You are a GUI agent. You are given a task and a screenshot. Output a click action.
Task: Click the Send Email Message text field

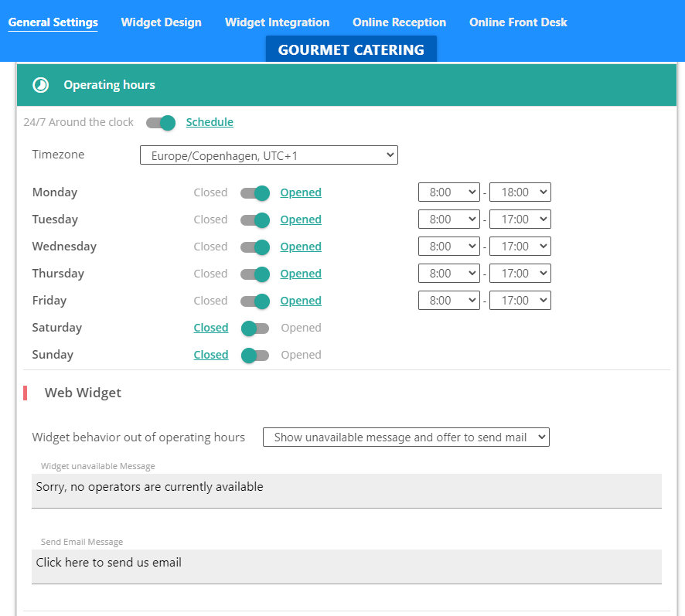tap(346, 565)
